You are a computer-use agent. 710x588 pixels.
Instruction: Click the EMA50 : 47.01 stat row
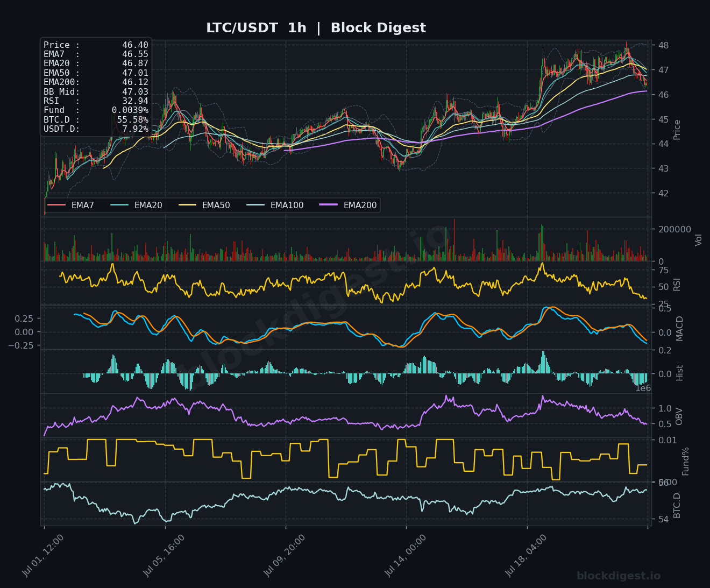coord(96,73)
